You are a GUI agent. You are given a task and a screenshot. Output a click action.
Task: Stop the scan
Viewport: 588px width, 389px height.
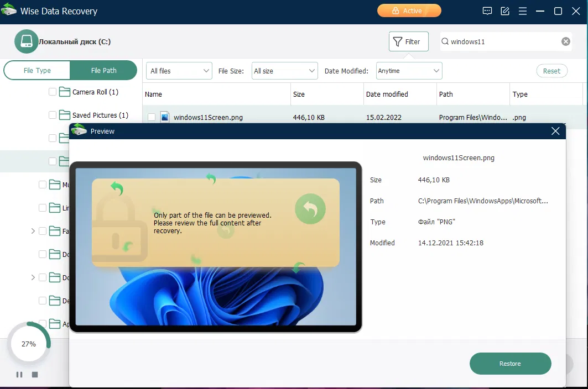tap(35, 375)
